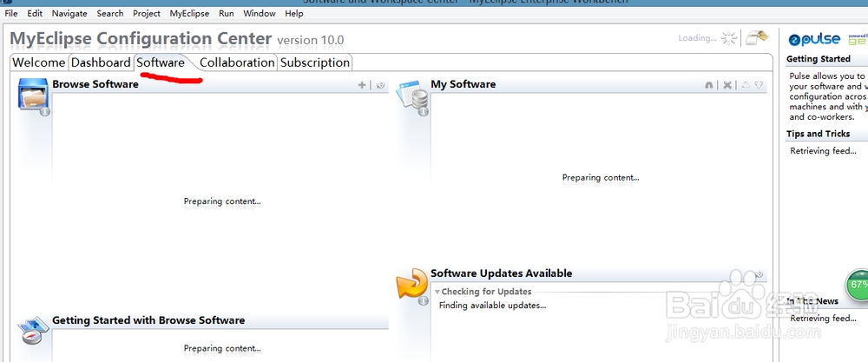
Task: Switch to the Collaboration tab
Action: [237, 63]
